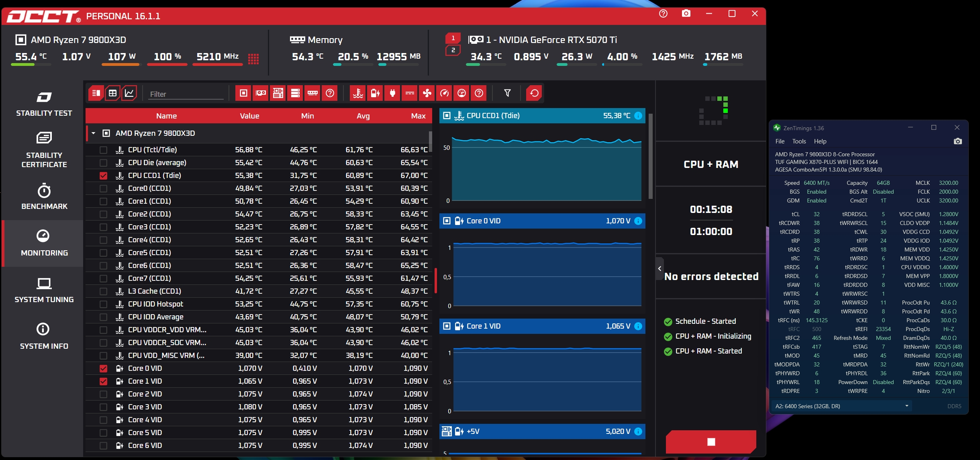The height and width of the screenshot is (460, 980).
Task: Check the L3 Cache (CCD1) checkbox
Action: click(x=103, y=291)
